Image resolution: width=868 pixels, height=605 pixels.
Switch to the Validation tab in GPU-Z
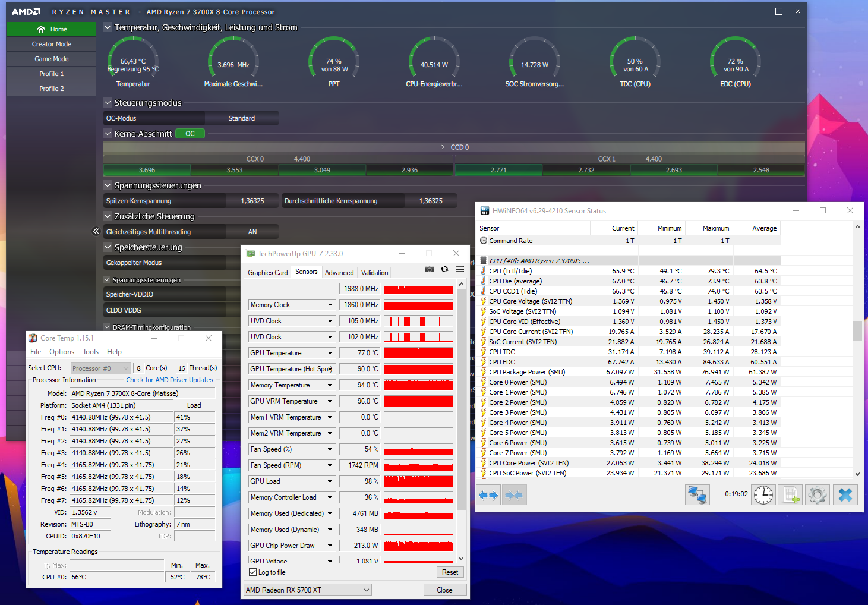pyautogui.click(x=375, y=273)
